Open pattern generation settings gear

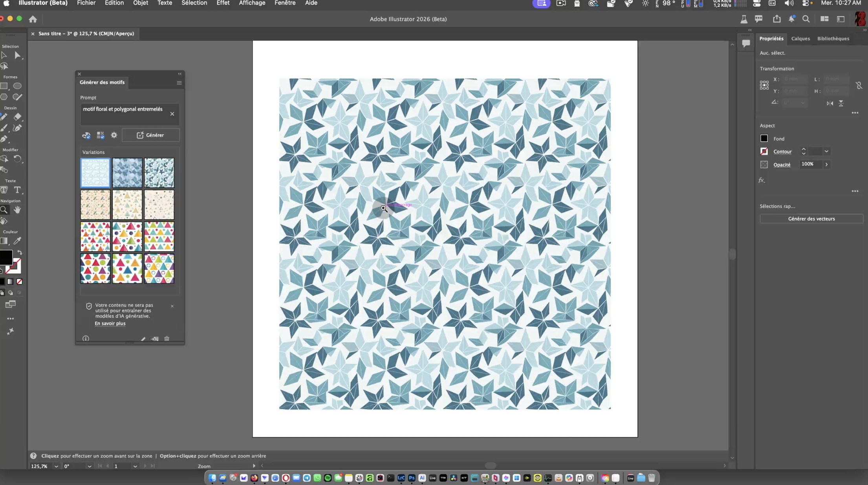click(114, 135)
